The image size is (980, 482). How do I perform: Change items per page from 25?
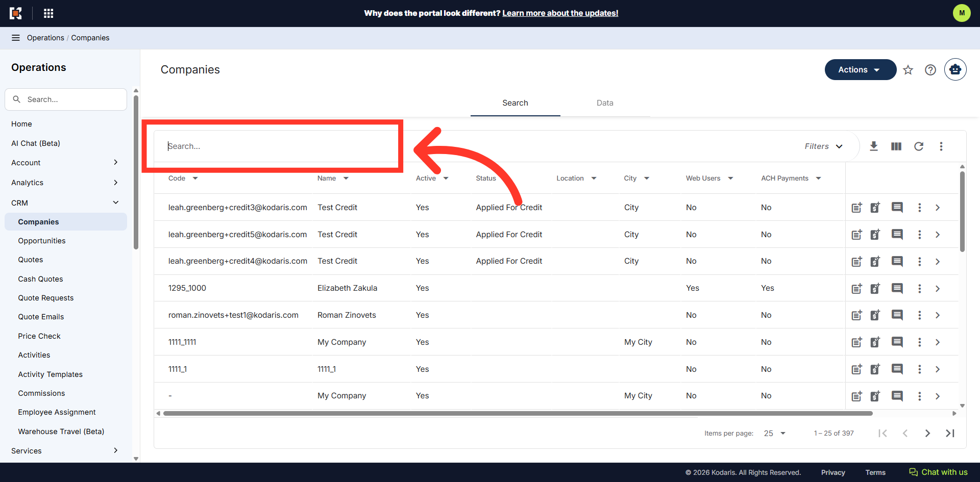click(x=775, y=434)
